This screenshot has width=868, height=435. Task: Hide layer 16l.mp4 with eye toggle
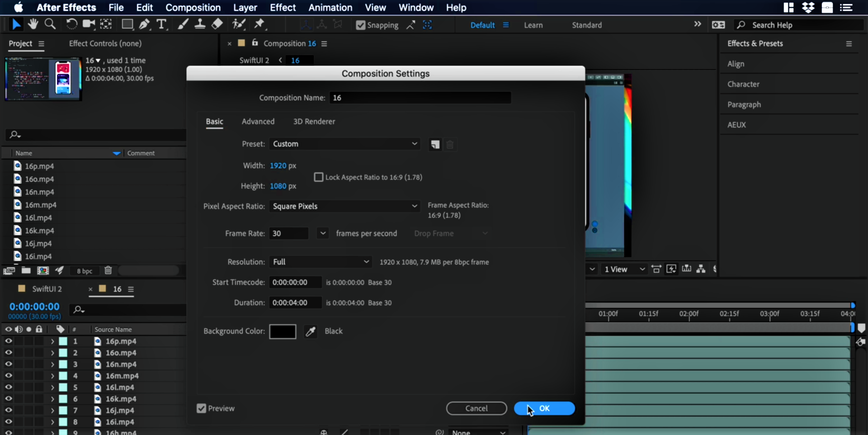[8, 387]
